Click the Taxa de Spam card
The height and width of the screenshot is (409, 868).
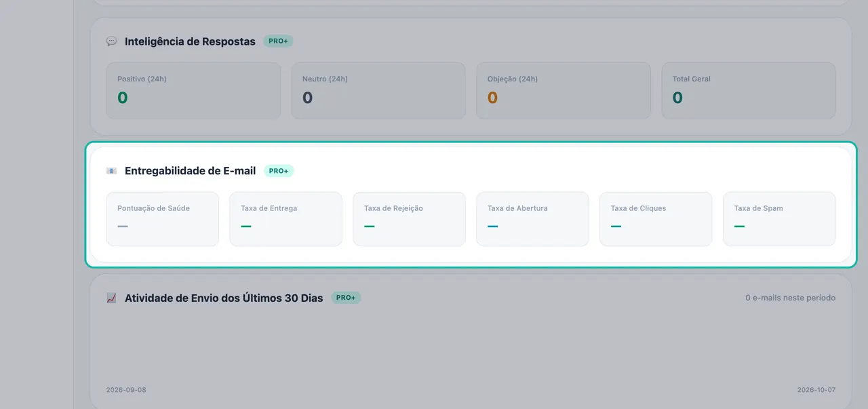click(x=779, y=219)
